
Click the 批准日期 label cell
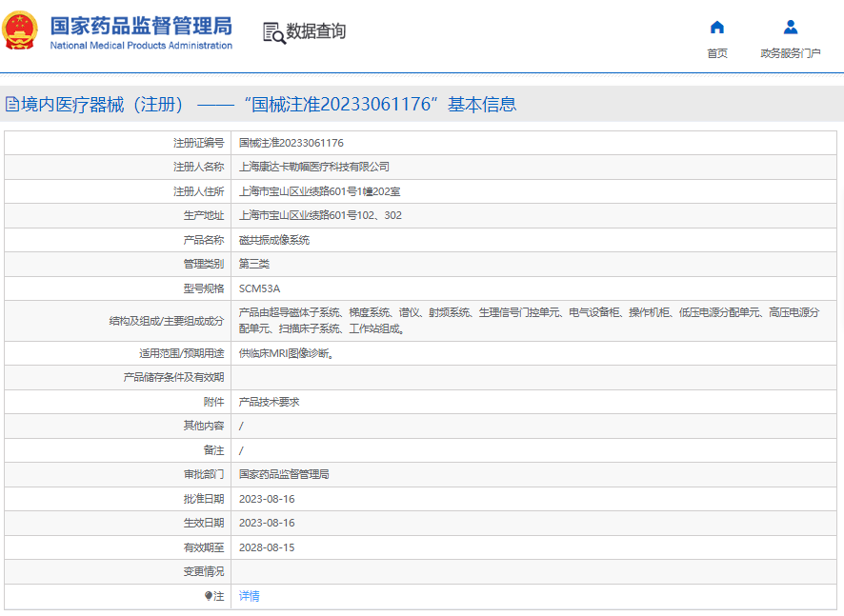118,499
